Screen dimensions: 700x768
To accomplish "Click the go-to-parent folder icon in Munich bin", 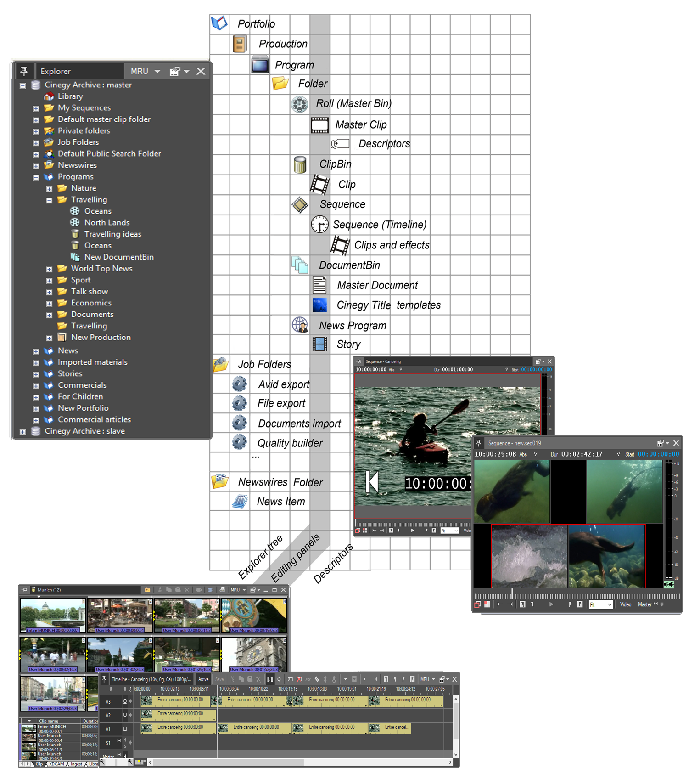I will coord(147,590).
